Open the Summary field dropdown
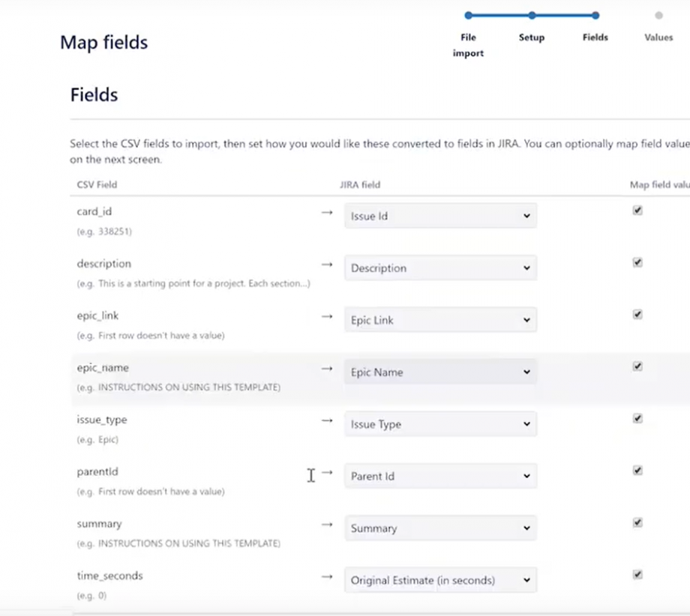 pyautogui.click(x=440, y=528)
